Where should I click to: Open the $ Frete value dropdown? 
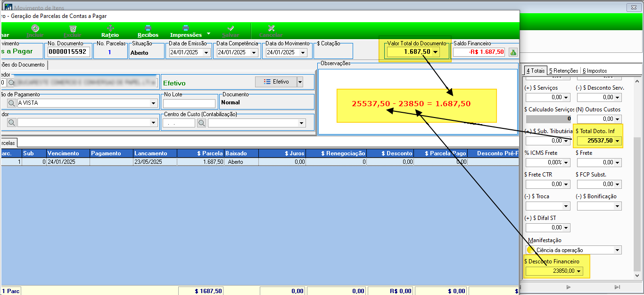pos(618,162)
